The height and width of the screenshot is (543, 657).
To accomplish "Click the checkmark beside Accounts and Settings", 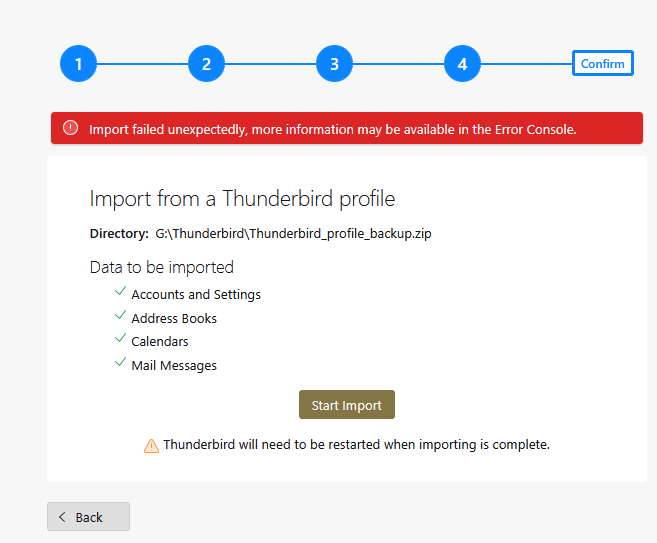I will (x=120, y=291).
